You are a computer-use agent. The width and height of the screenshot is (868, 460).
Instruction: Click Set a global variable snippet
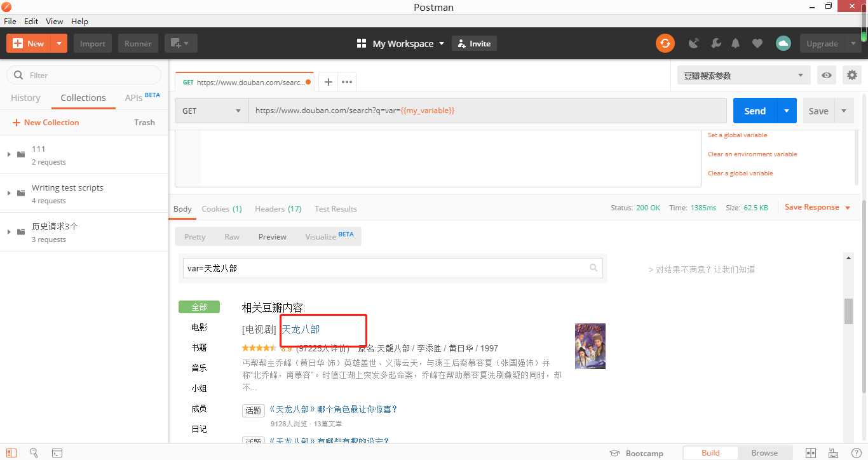737,135
